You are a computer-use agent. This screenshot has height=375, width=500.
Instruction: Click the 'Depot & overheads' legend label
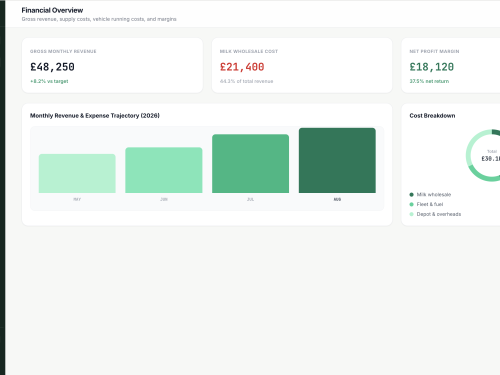coord(439,214)
